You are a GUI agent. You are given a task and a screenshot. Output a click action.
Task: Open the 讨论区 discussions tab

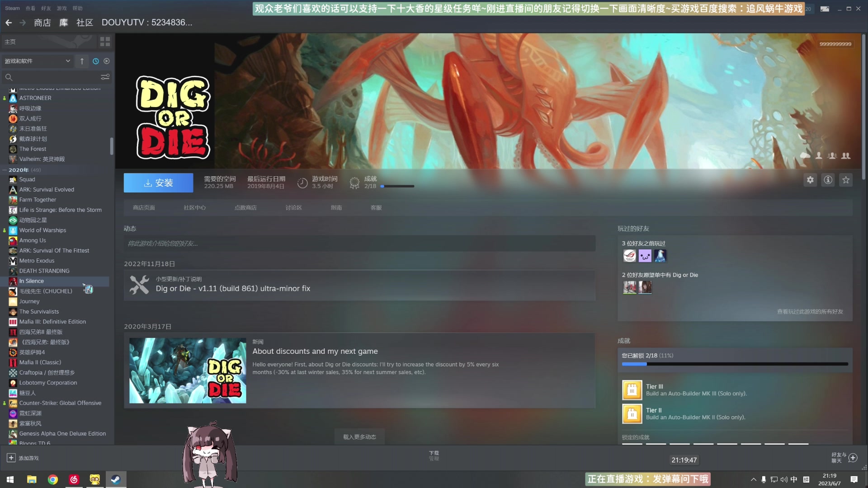(x=293, y=208)
